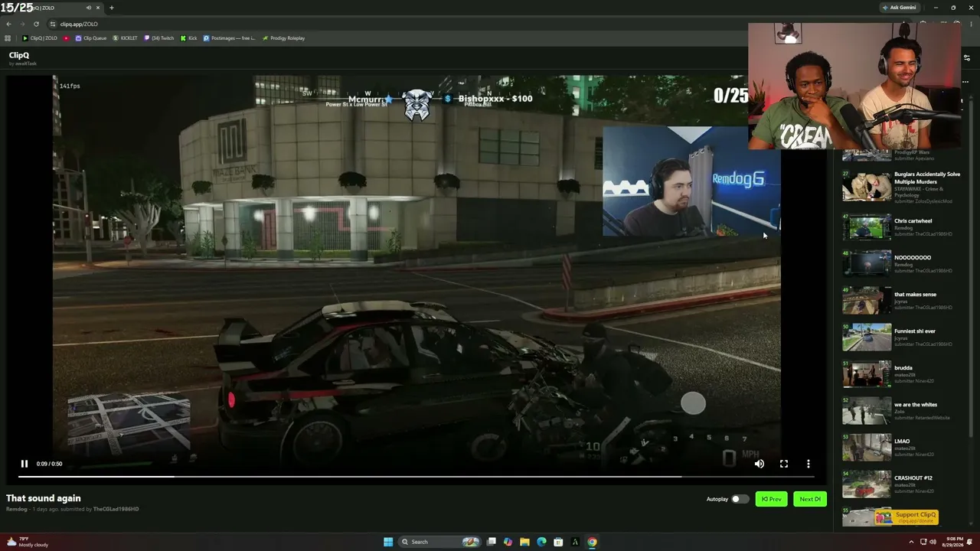Open the red YouTube bookmark icon

coord(66,38)
